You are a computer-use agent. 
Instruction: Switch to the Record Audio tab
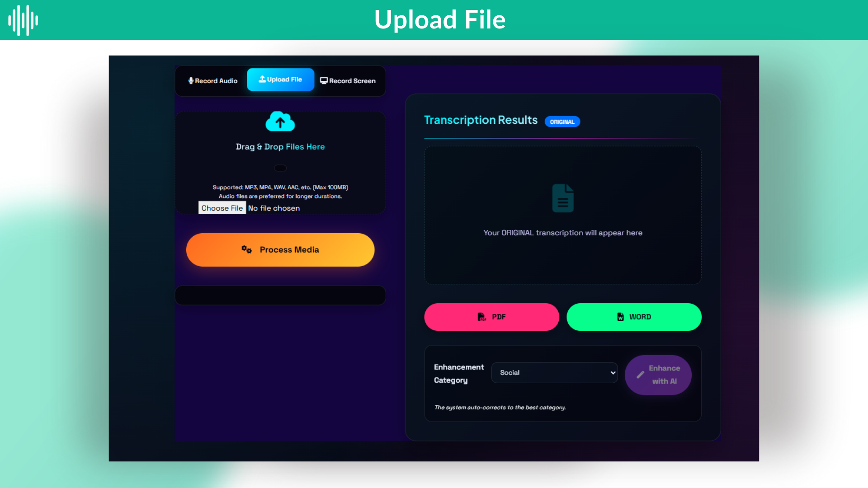point(213,81)
